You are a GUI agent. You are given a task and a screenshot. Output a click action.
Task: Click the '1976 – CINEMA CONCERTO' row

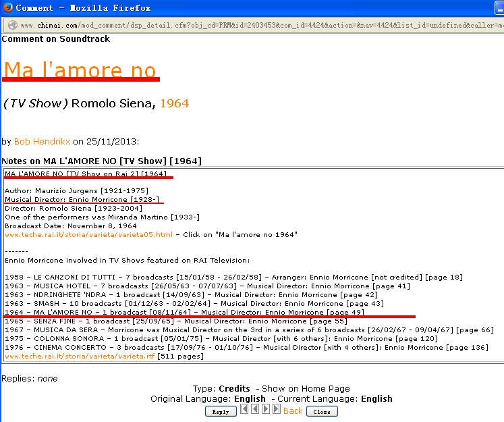[x=246, y=347]
